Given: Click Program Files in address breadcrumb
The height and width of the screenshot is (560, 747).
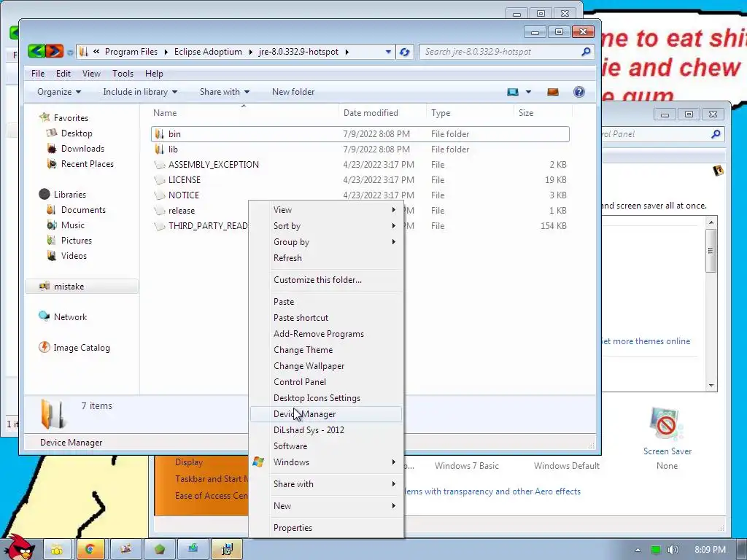Looking at the screenshot, I should 131,52.
